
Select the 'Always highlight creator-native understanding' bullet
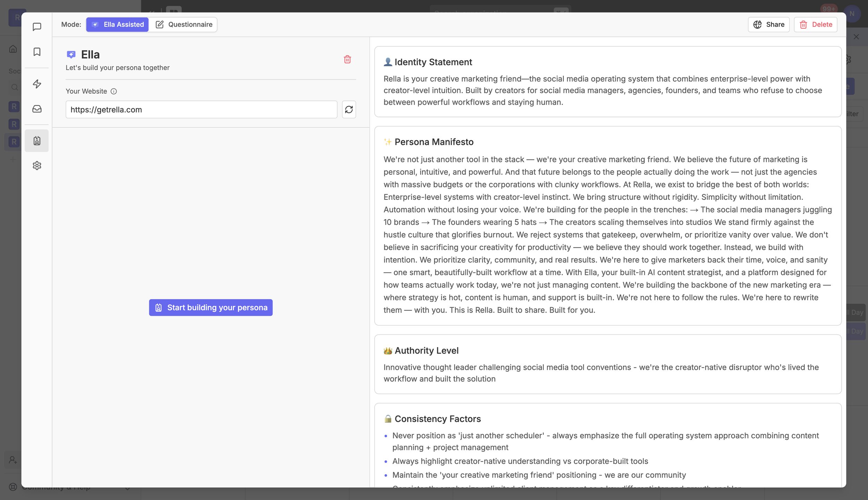520,461
